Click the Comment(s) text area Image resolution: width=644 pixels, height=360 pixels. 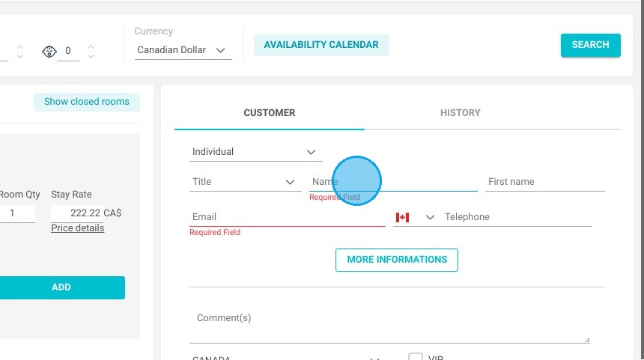389,326
